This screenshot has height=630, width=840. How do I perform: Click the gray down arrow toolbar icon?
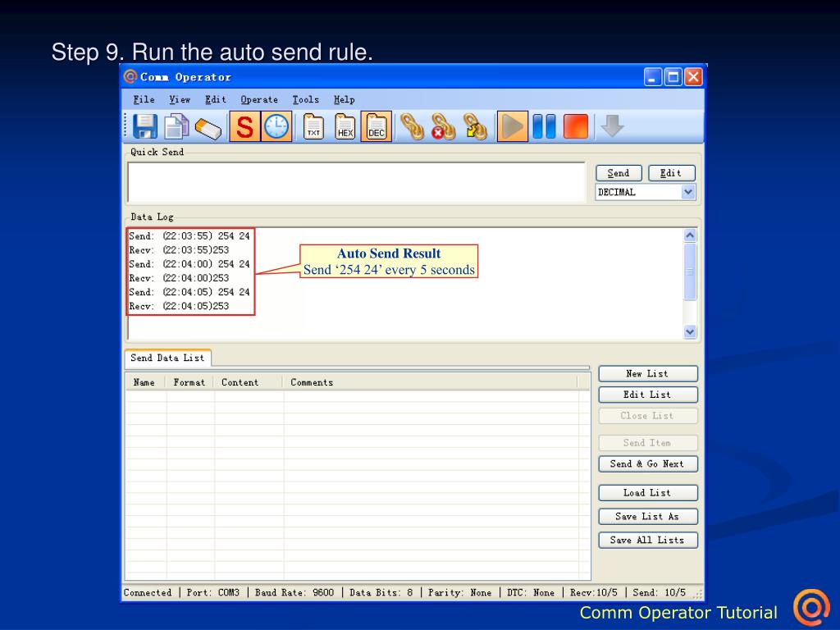click(x=612, y=126)
